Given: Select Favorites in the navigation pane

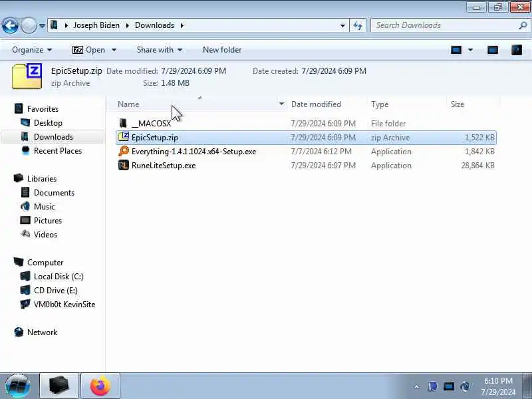Looking at the screenshot, I should coord(43,109).
